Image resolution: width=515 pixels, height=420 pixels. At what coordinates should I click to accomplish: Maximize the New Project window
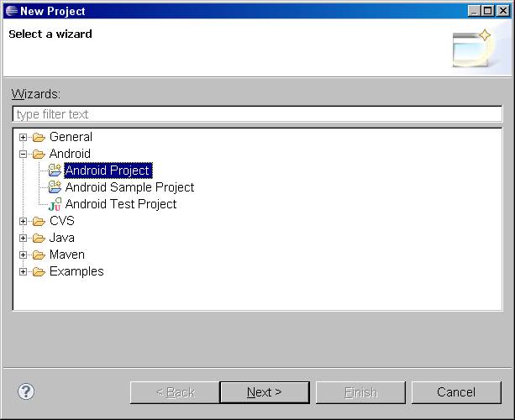click(488, 11)
